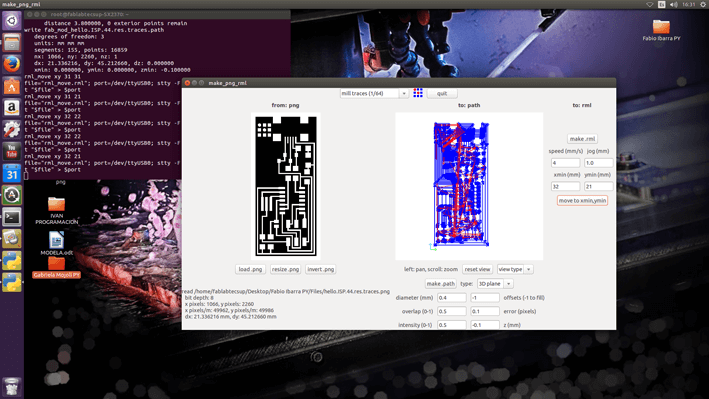Viewport: 709px width, 399px height.
Task: Open the Amazon launcher in the dock
Action: coord(12,108)
